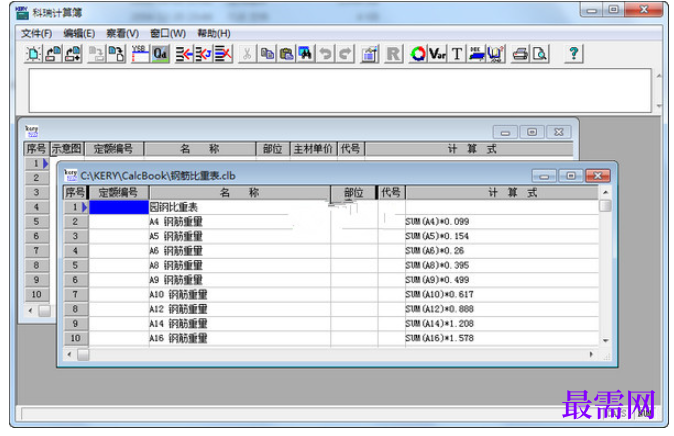Click the Var variables icon

pyautogui.click(x=437, y=54)
